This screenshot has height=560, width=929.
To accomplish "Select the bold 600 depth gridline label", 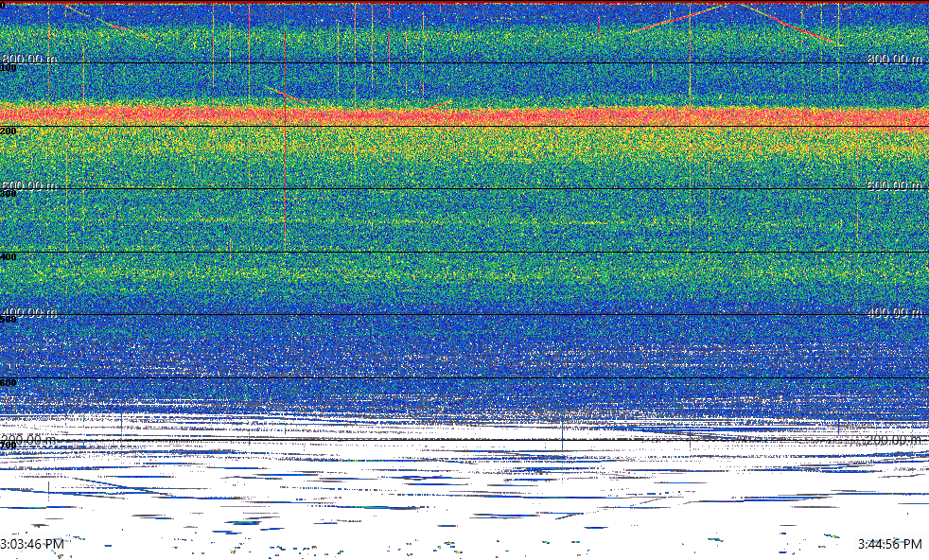I will point(9,382).
